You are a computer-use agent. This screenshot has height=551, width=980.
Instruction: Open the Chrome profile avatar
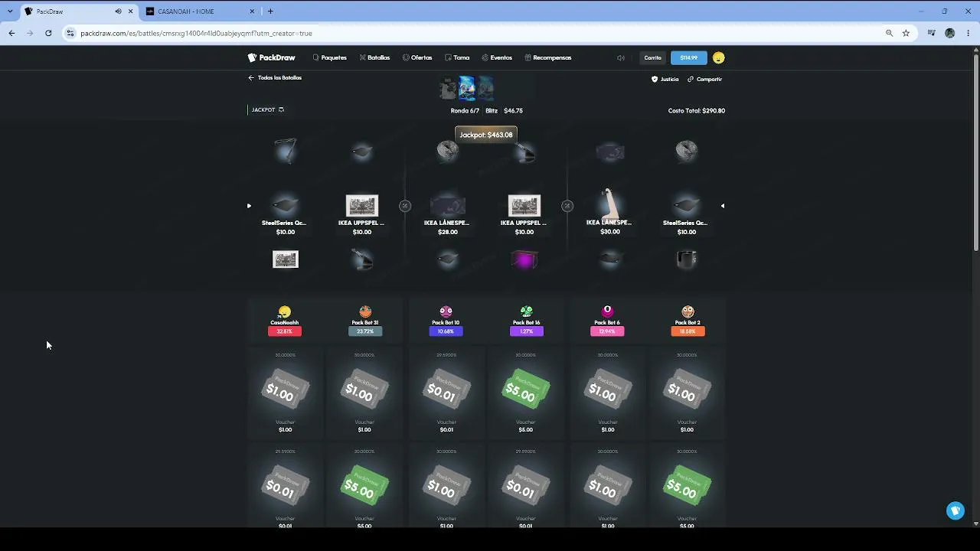coord(950,33)
